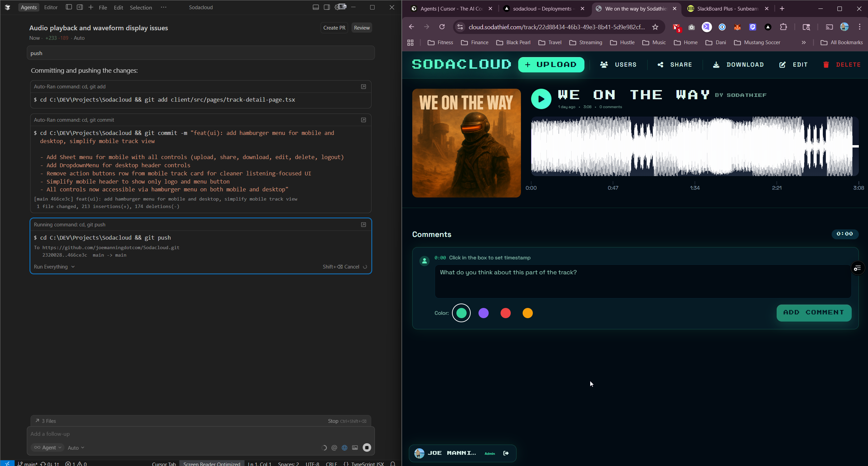Toggle the left sidebar visibility icon
Viewport: 868px width, 466px height.
[x=69, y=7]
